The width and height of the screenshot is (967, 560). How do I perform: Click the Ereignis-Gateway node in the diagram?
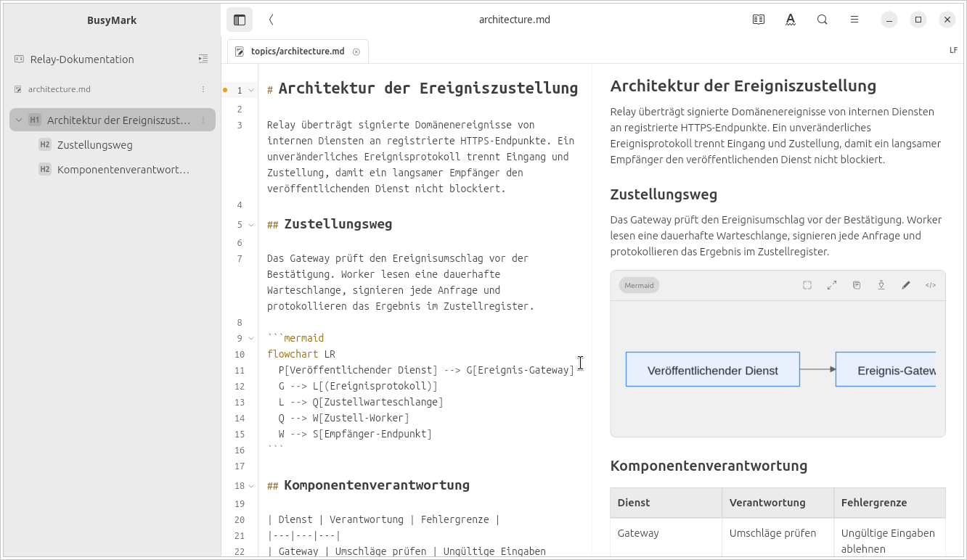coord(886,369)
